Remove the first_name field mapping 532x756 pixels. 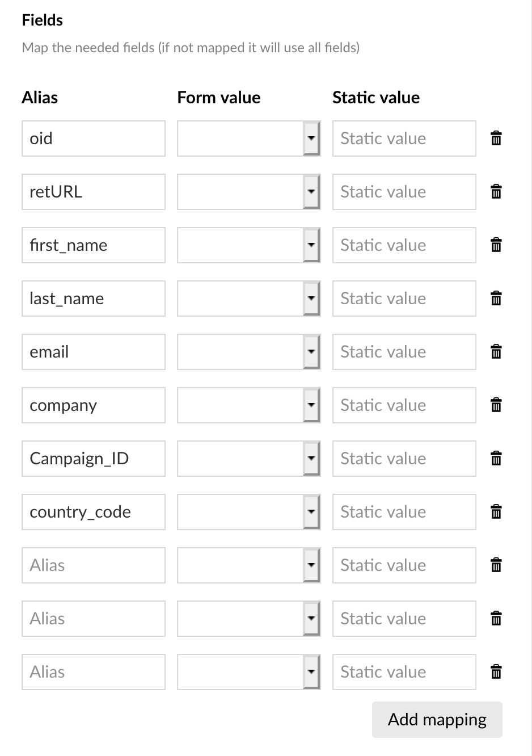point(496,245)
